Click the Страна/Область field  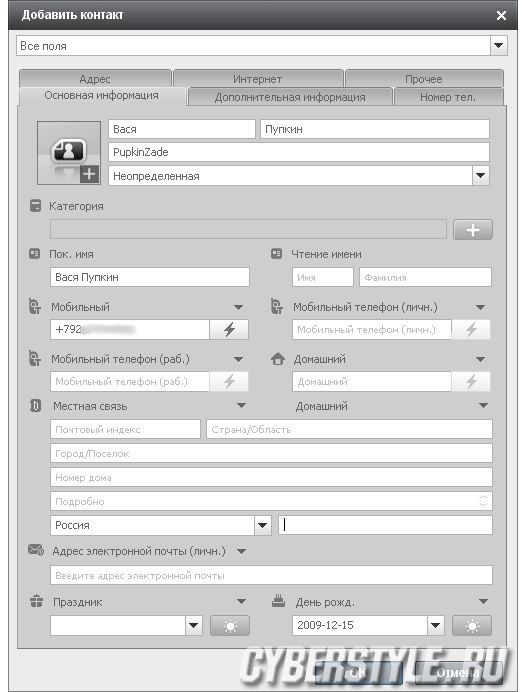(x=349, y=429)
